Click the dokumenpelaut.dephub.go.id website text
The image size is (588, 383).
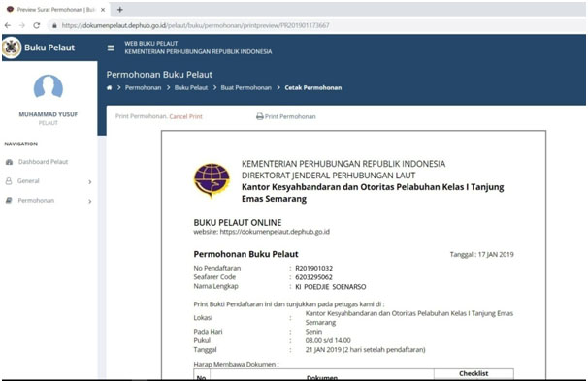(x=275, y=232)
